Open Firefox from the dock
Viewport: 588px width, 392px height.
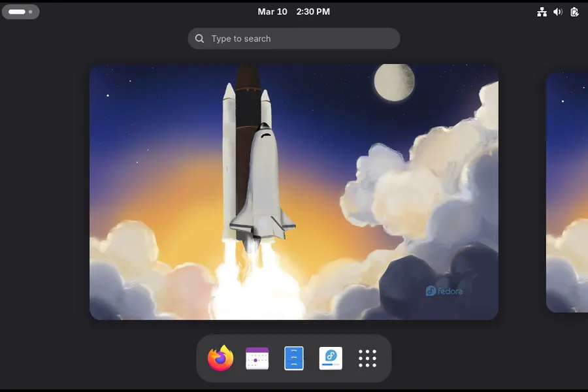coord(220,358)
